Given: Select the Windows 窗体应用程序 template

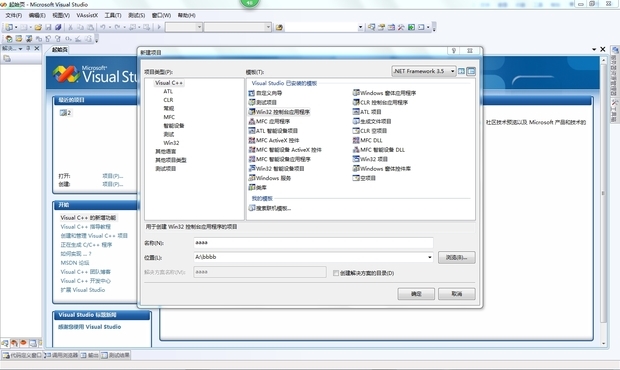Looking at the screenshot, I should 384,93.
